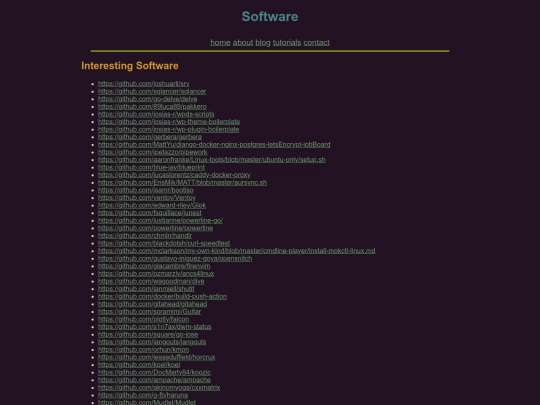Open the wp-plugin-boilerplate link
Screen dimensions: 540x405
point(168,129)
